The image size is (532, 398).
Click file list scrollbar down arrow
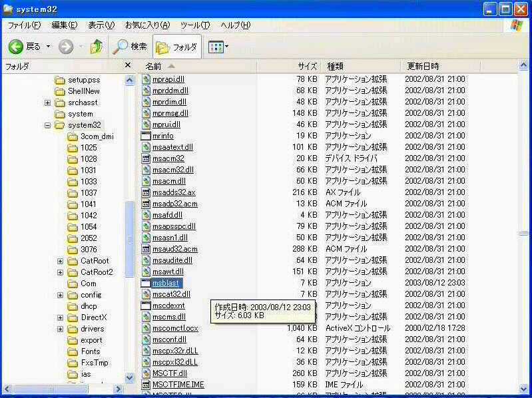(x=523, y=389)
